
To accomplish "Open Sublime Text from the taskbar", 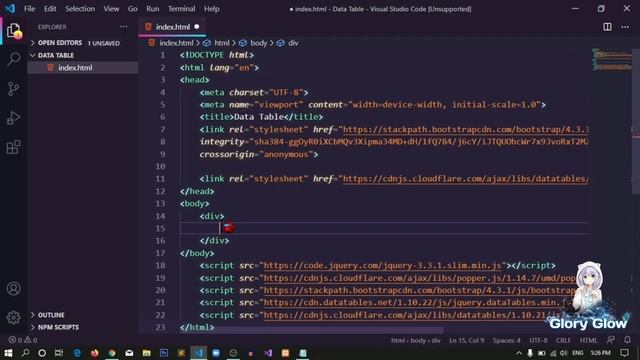I will pos(181,353).
